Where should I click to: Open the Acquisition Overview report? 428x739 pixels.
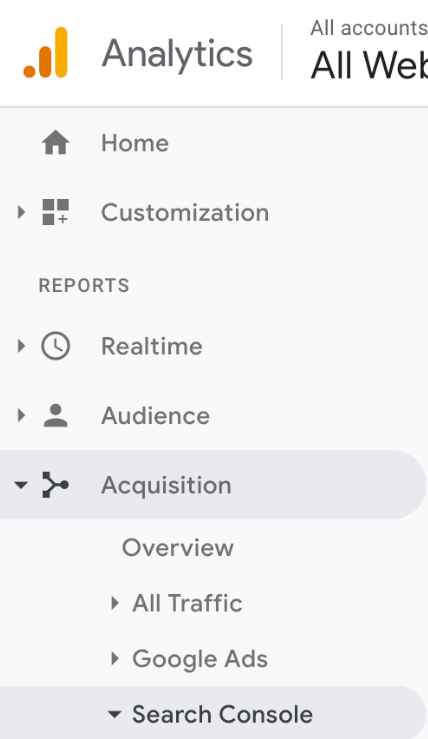tap(178, 548)
